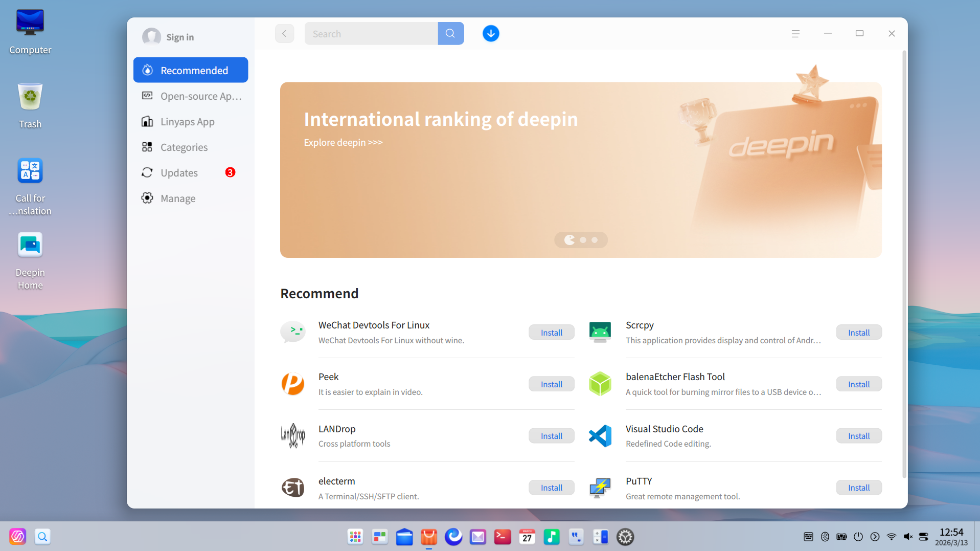Click the Visual Studio Code app icon
This screenshot has width=980, height=551.
click(x=600, y=435)
